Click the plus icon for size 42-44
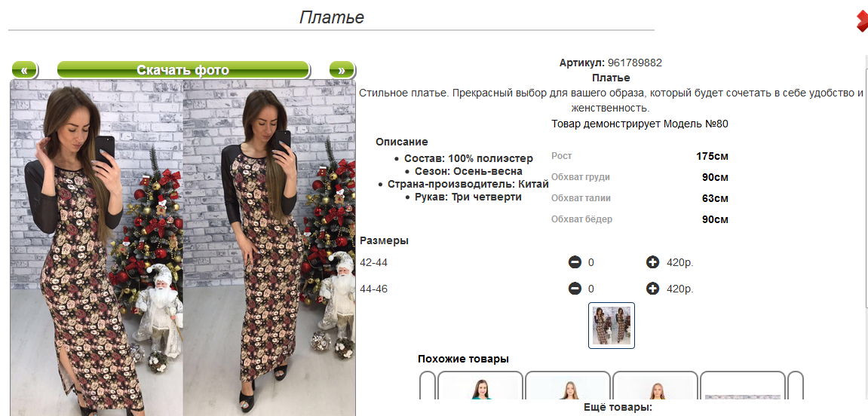Screen dimensions: 868x416 point(652,262)
